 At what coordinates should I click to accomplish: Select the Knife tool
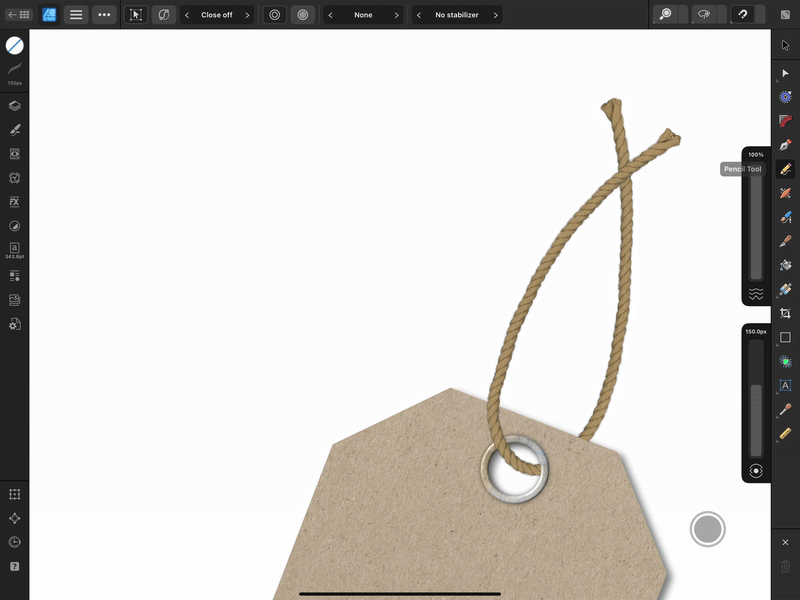coord(785,241)
